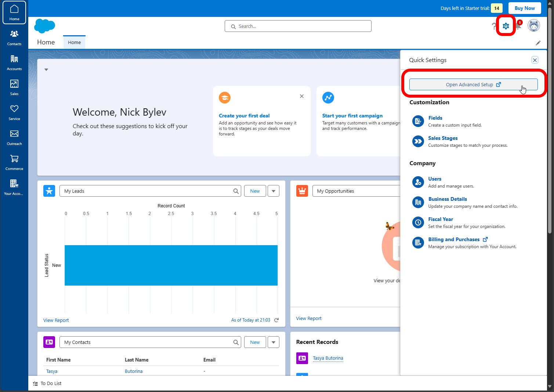Open the Help question mark icon

point(494,26)
